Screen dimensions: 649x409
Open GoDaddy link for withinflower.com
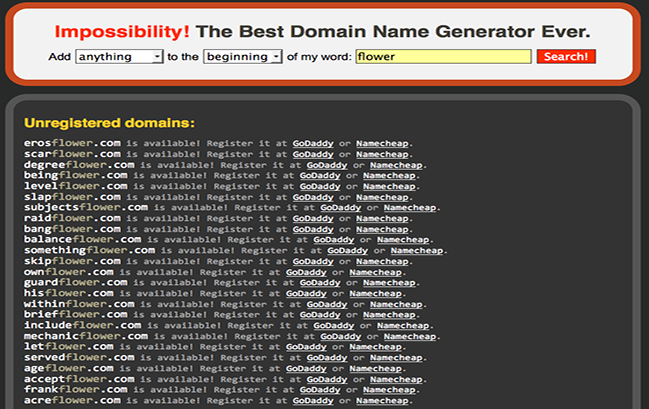(327, 304)
